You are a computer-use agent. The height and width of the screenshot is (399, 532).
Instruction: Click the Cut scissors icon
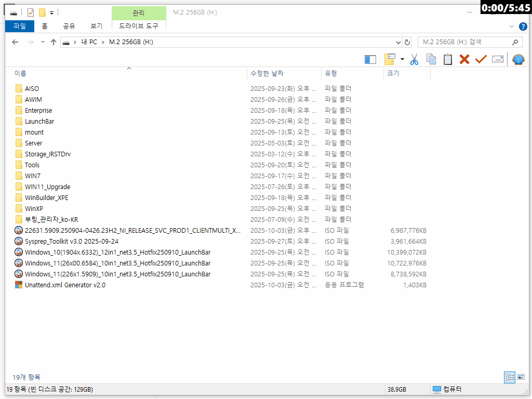click(414, 59)
